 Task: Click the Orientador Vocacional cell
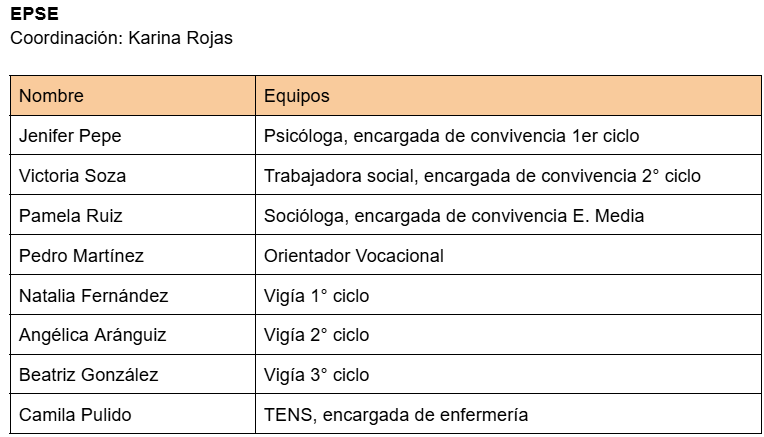coord(353,255)
